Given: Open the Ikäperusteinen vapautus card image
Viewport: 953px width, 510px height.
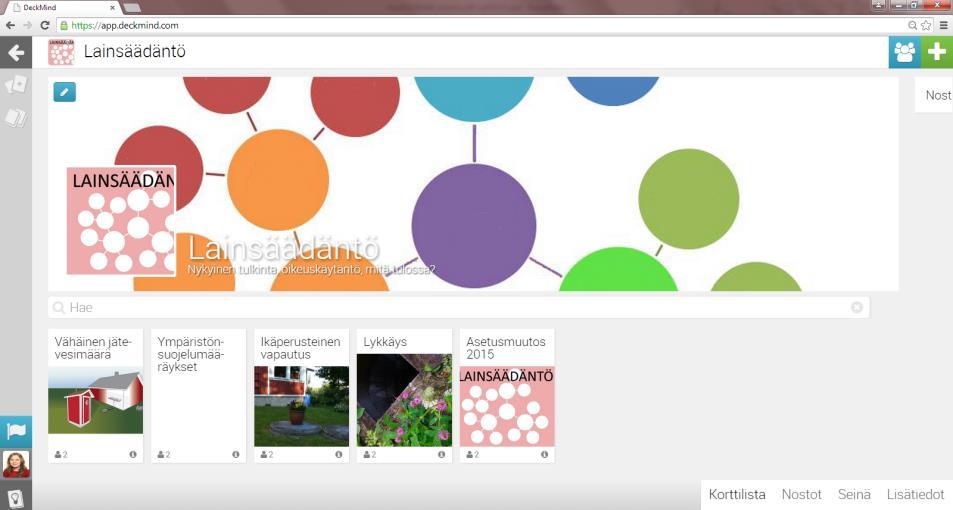Looking at the screenshot, I should 301,406.
